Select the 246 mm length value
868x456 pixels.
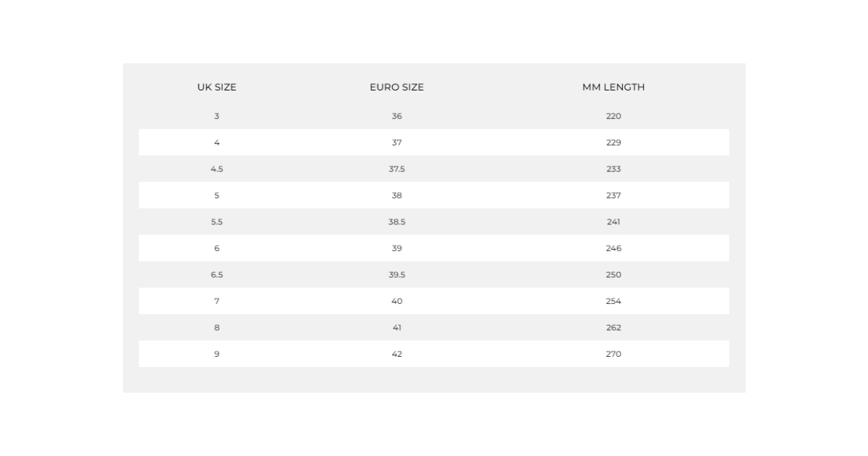(x=613, y=248)
